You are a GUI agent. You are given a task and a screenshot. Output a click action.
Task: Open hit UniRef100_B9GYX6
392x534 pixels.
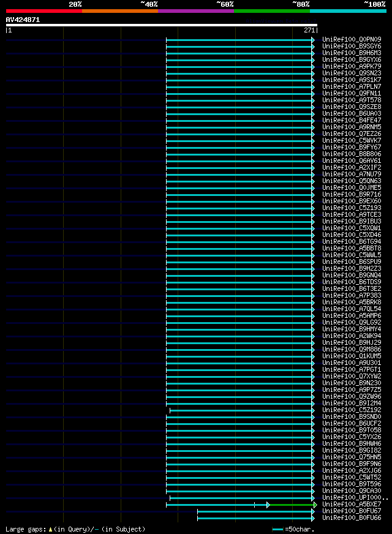pos(352,59)
